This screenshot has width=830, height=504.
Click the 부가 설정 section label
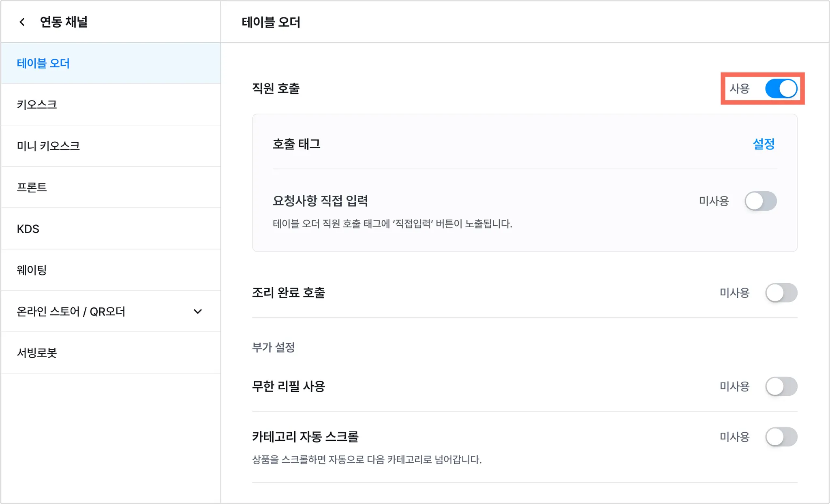coord(274,347)
